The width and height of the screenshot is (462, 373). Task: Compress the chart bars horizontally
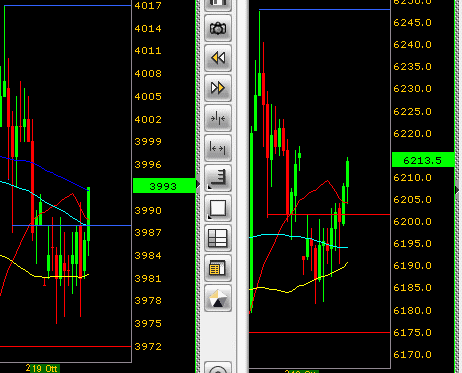coord(218,118)
